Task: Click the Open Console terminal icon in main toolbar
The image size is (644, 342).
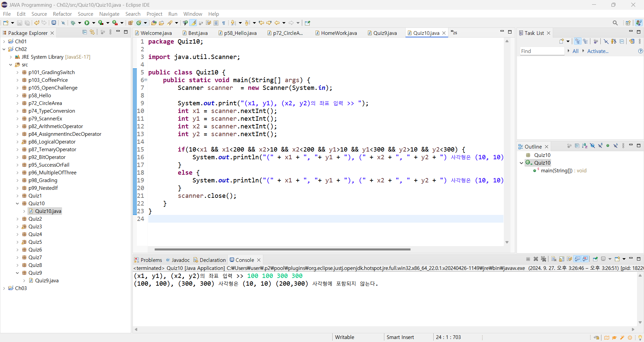Action: coord(54,23)
